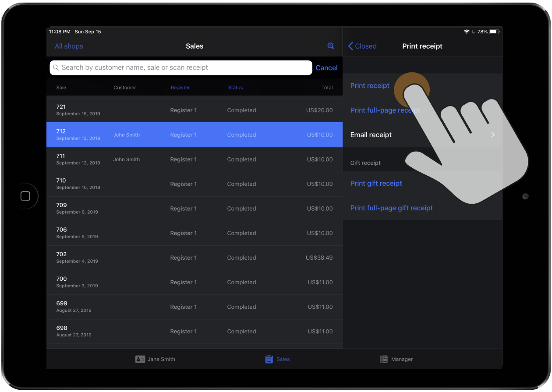Tap Print gift receipt
The height and width of the screenshot is (392, 552).
coord(376,184)
